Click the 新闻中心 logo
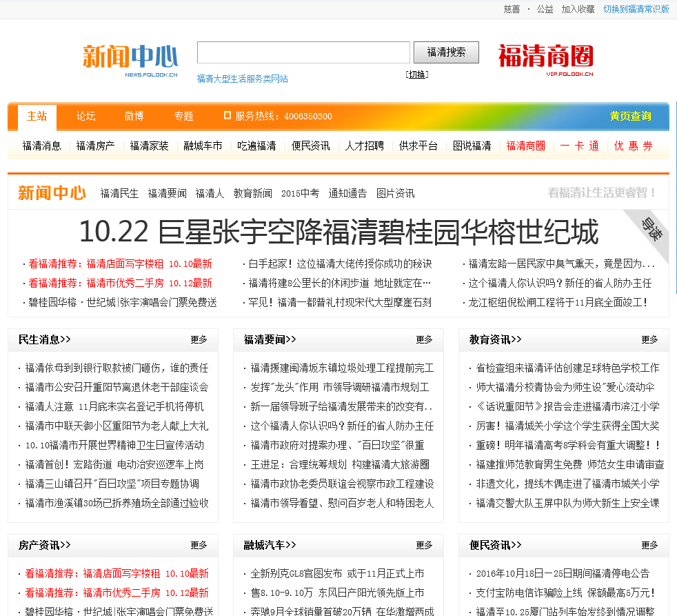Screen dimensions: 677x616 130,61
